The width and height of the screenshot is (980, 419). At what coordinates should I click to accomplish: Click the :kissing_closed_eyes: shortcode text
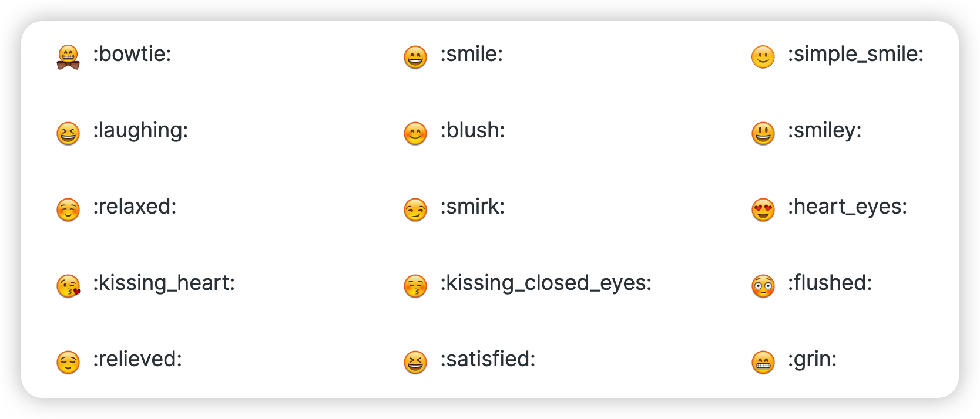546,283
